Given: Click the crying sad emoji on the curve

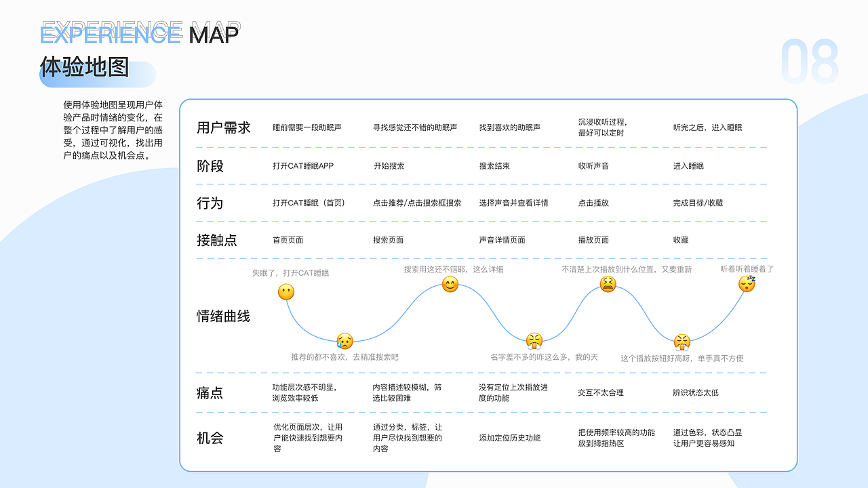Looking at the screenshot, I should point(344,341).
